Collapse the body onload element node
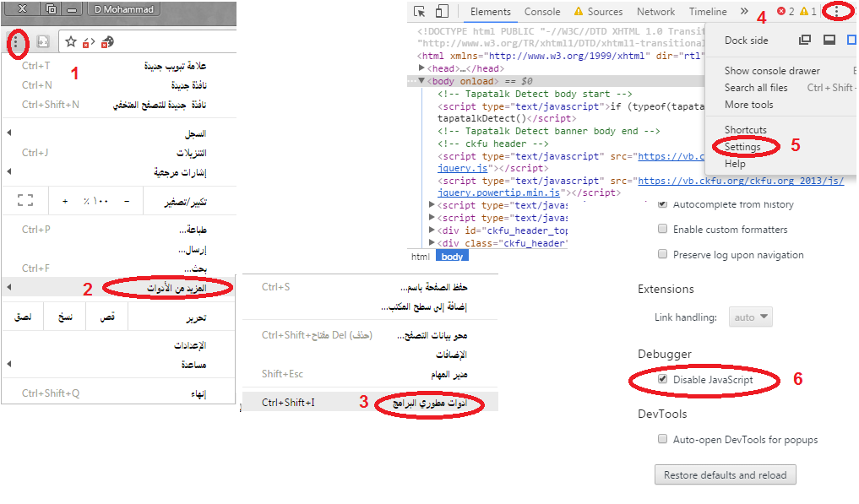This screenshot has width=859, height=504. [421, 80]
